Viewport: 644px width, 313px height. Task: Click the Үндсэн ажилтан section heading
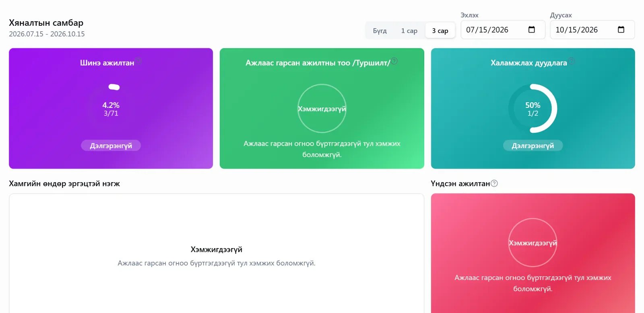(x=460, y=184)
